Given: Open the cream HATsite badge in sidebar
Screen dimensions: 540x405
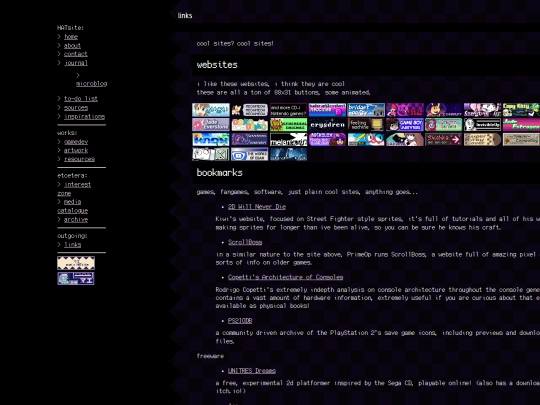Looking at the screenshot, I should [76, 263].
